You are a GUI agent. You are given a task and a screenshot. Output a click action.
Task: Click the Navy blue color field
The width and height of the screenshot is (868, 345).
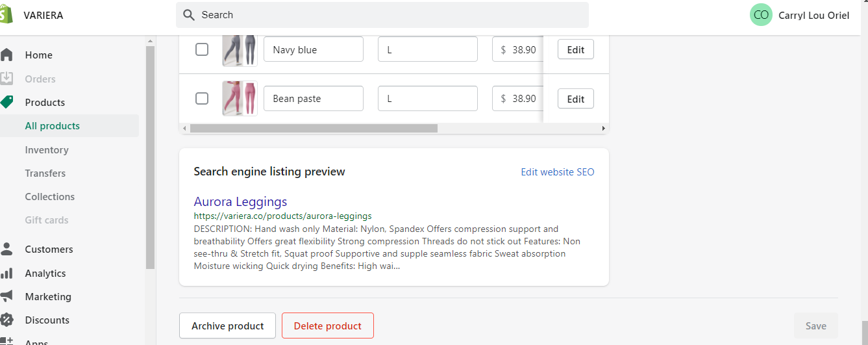pos(314,49)
